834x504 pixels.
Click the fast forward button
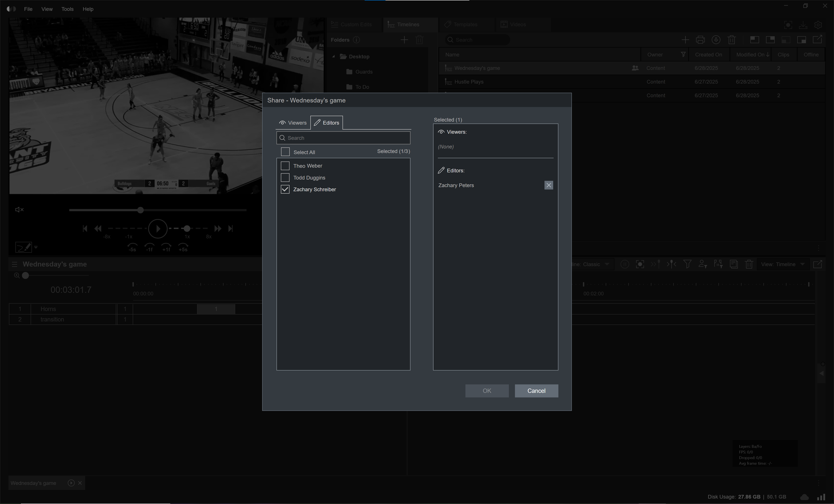pyautogui.click(x=218, y=229)
